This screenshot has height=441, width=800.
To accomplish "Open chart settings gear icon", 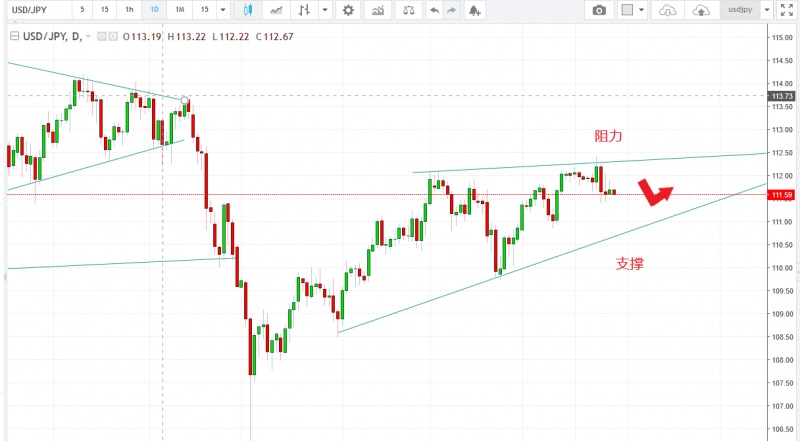I will click(348, 10).
